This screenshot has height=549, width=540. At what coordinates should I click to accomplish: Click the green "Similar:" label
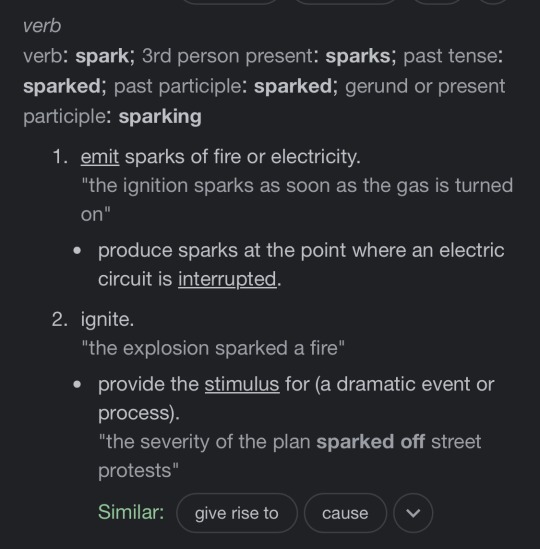pyautogui.click(x=131, y=512)
